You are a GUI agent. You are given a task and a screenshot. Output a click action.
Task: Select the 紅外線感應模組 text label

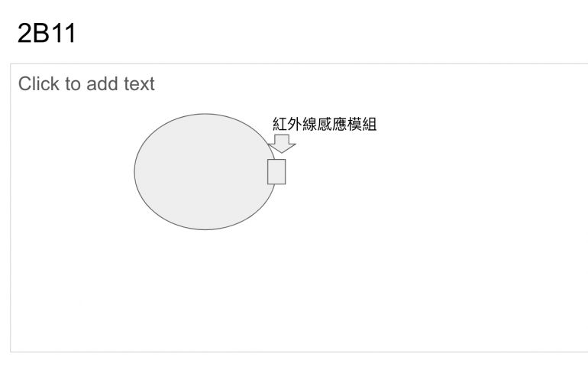point(325,124)
